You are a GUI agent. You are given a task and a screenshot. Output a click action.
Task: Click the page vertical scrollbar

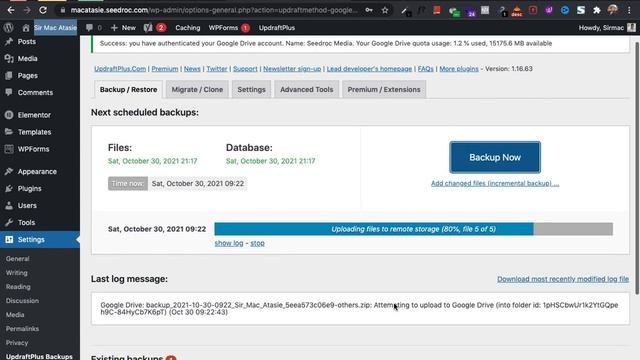pos(637,167)
